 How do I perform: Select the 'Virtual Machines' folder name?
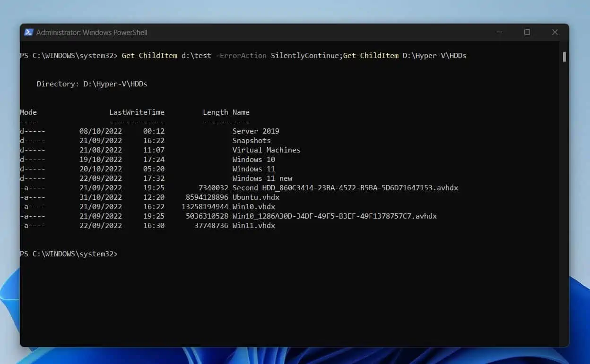coord(266,150)
